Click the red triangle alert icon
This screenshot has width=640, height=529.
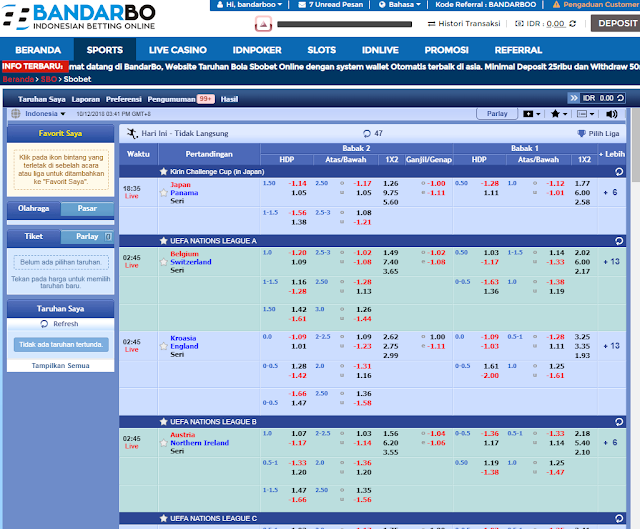click(x=263, y=24)
